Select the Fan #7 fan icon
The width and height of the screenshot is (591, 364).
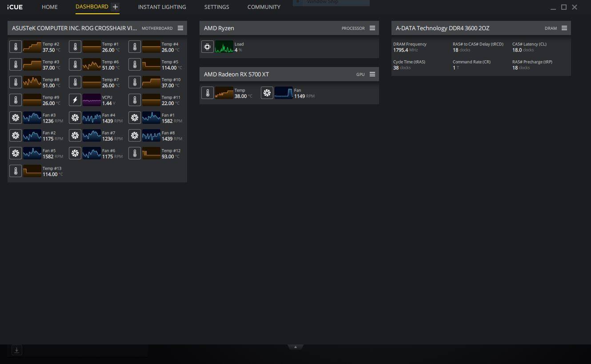[75, 135]
